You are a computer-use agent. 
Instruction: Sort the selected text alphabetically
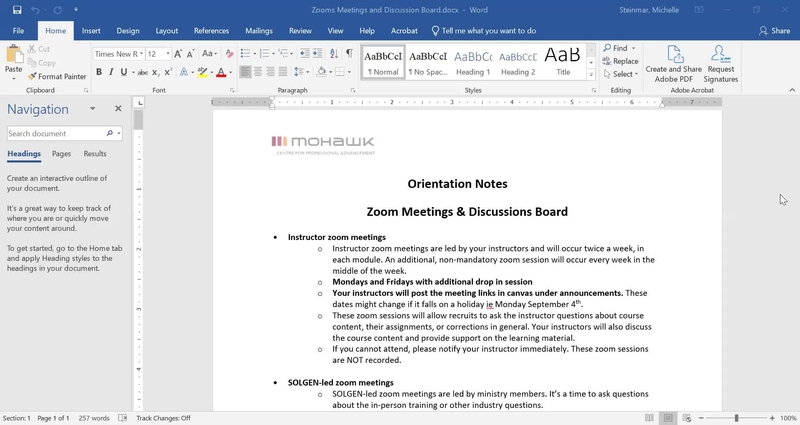pyautogui.click(x=334, y=54)
